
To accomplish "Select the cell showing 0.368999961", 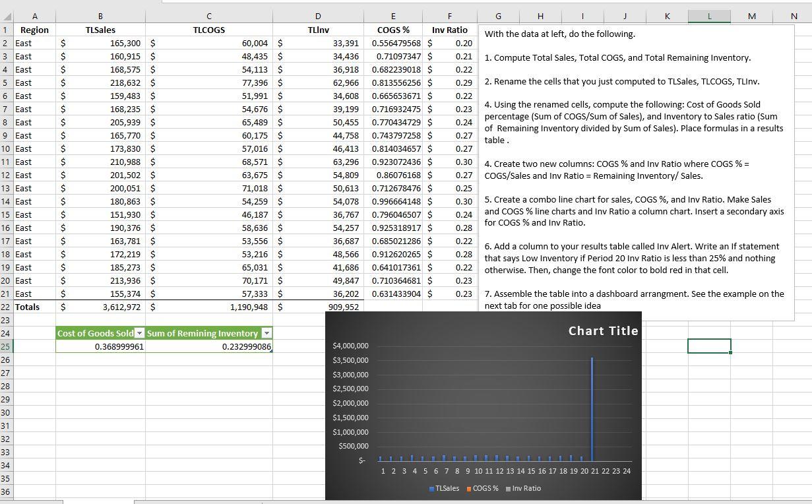I will click(x=100, y=346).
